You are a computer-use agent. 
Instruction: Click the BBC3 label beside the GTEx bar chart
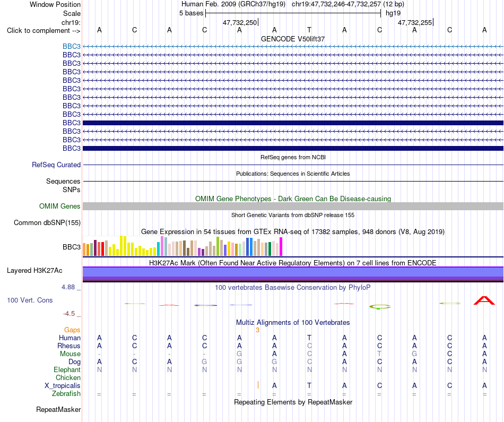pyautogui.click(x=72, y=247)
